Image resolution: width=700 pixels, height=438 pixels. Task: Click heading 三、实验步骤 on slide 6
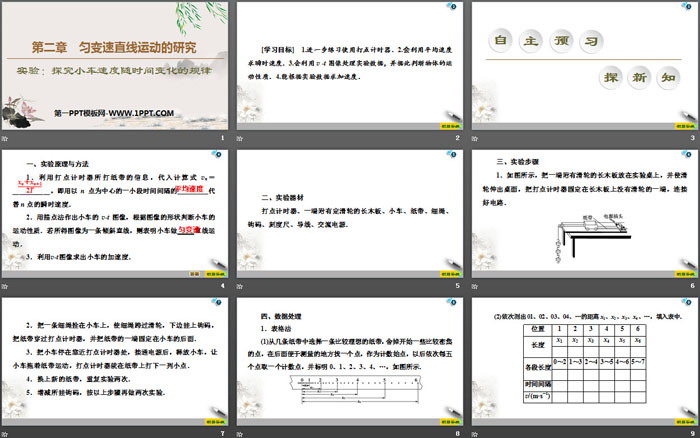point(517,162)
